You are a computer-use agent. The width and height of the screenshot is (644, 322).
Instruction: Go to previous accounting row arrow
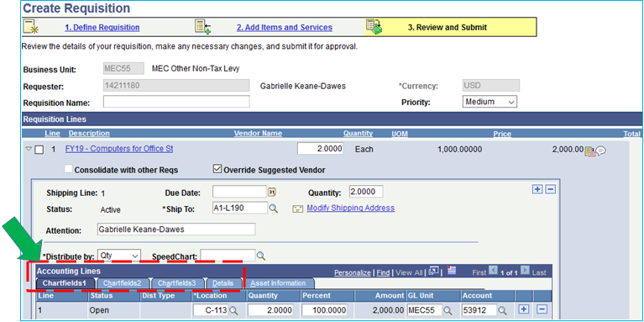click(493, 271)
